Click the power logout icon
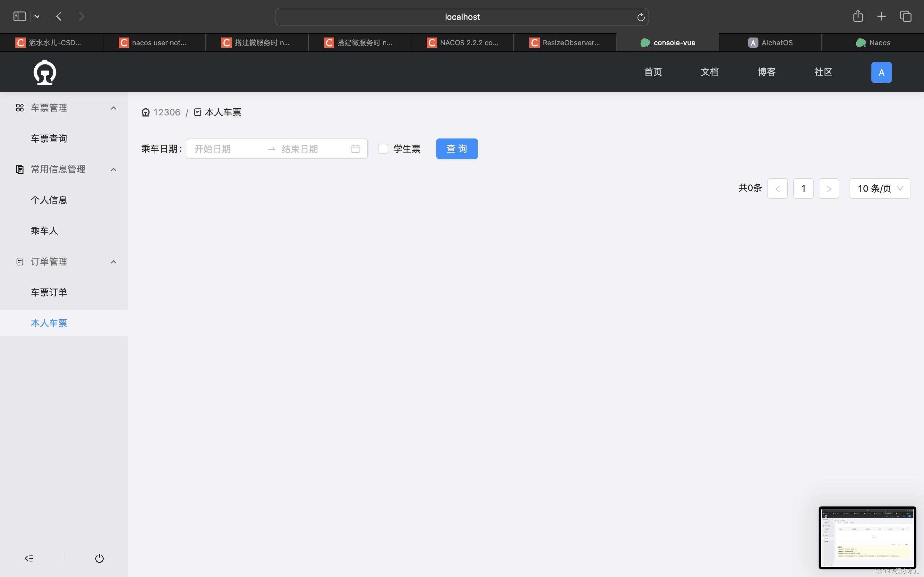This screenshot has width=924, height=577. pos(99,558)
